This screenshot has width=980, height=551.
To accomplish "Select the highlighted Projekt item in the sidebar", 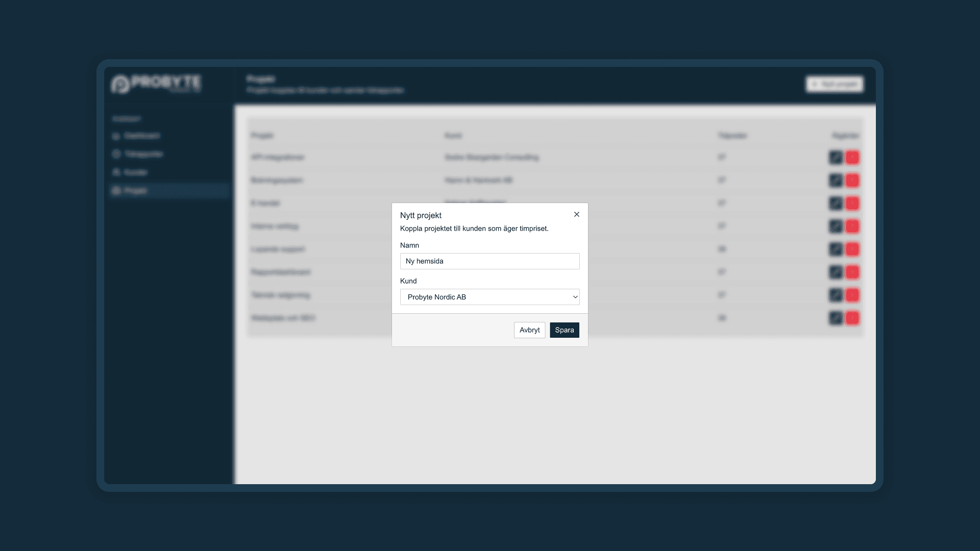I will point(169,190).
